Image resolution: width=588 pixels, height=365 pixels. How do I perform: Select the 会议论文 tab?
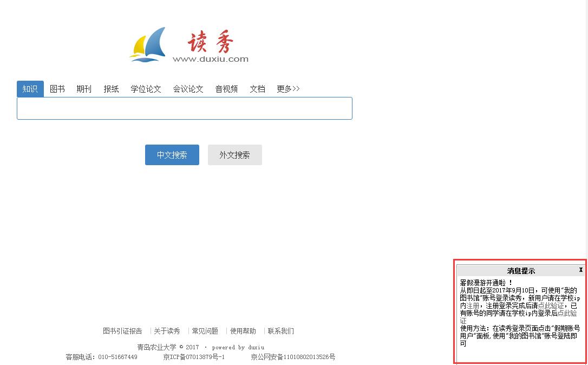(188, 89)
